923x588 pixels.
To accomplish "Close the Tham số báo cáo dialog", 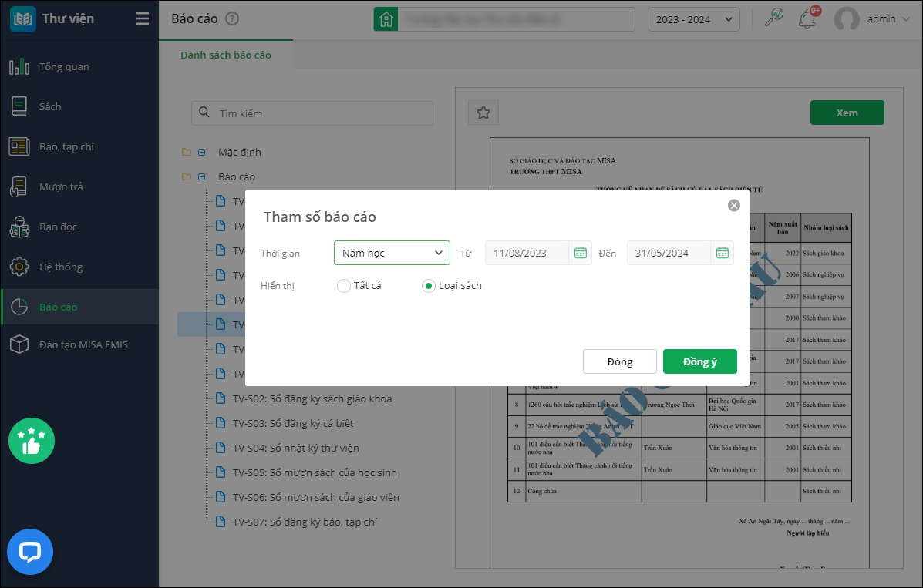I will 733,206.
